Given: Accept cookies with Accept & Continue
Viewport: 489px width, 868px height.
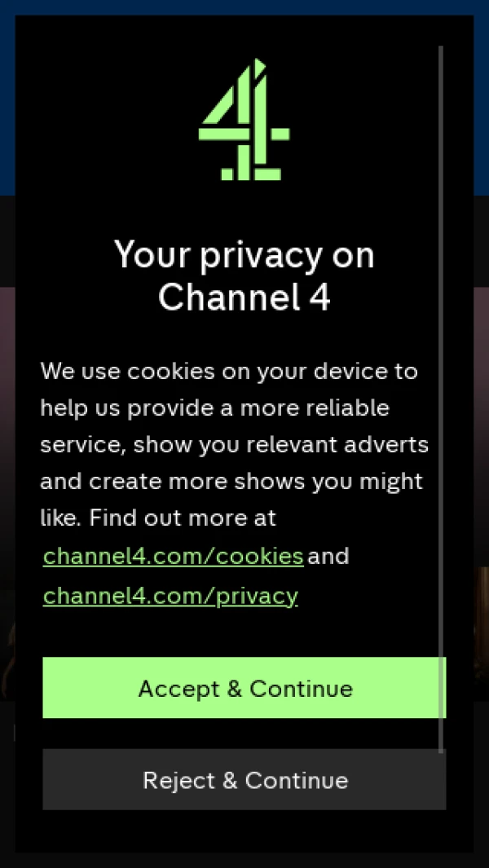Looking at the screenshot, I should (244, 688).
